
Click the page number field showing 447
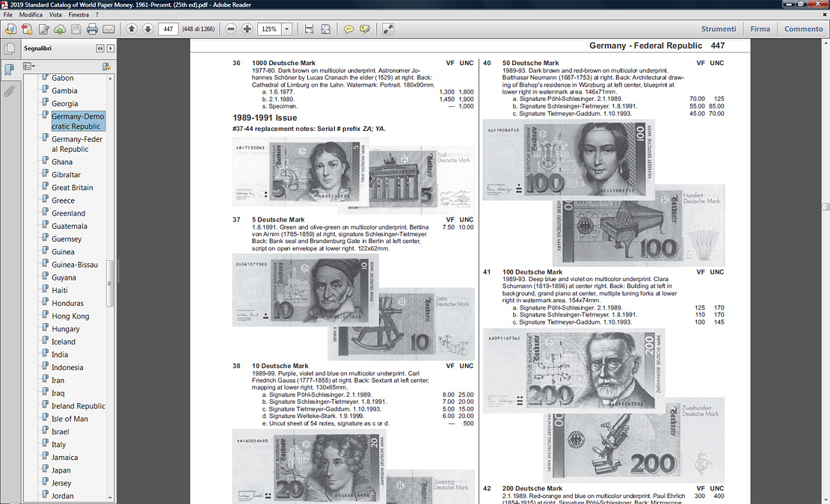click(x=167, y=29)
